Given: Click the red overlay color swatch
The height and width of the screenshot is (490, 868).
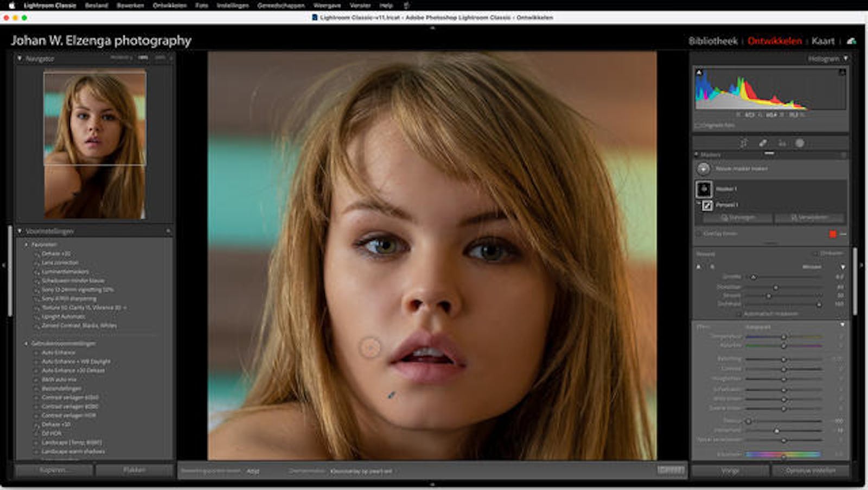Looking at the screenshot, I should [833, 234].
